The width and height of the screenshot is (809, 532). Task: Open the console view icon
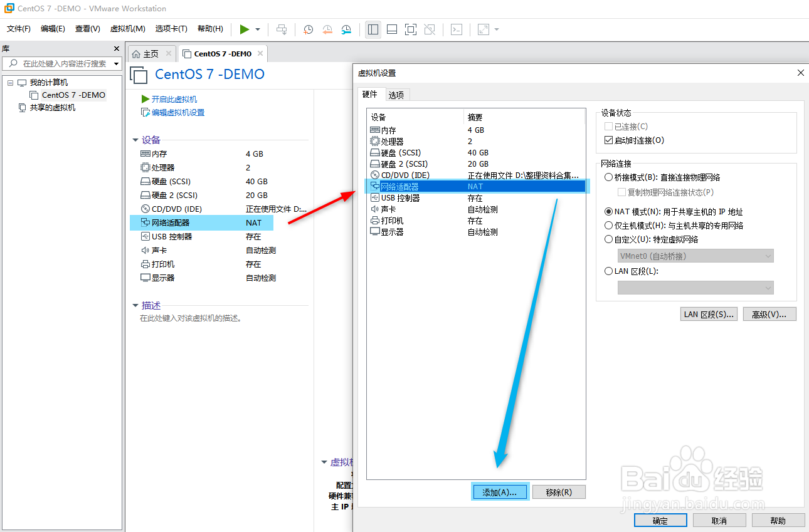pyautogui.click(x=457, y=29)
